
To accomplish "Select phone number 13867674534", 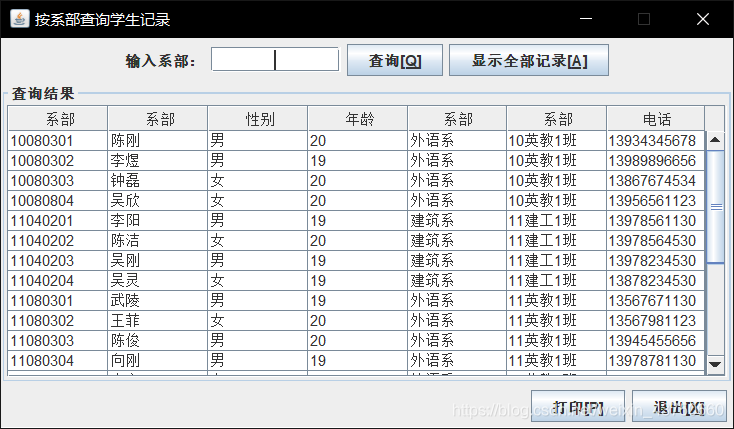I will pyautogui.click(x=656, y=181).
